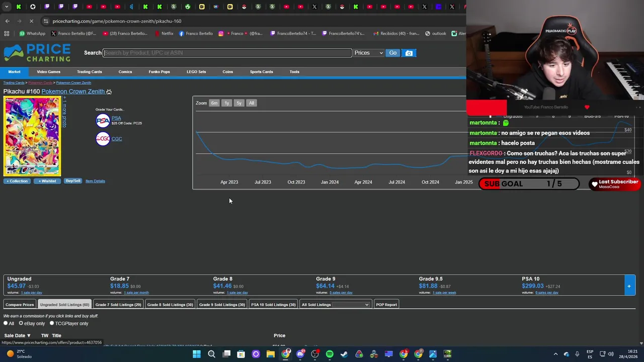Open Tools menu

(x=294, y=72)
